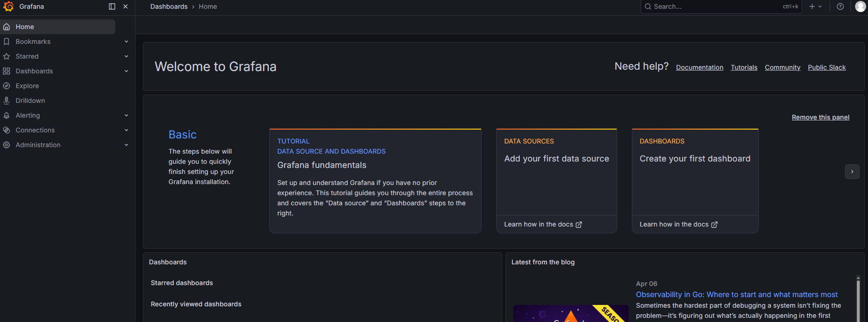
Task: Expand the Connections section chevron
Action: (126, 130)
